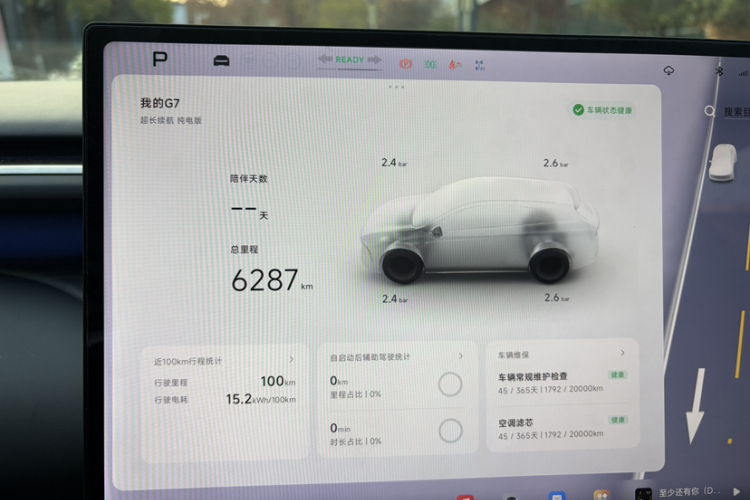Tap the 0 km assisted mileage value
Screen dimensions: 750x500
click(339, 381)
